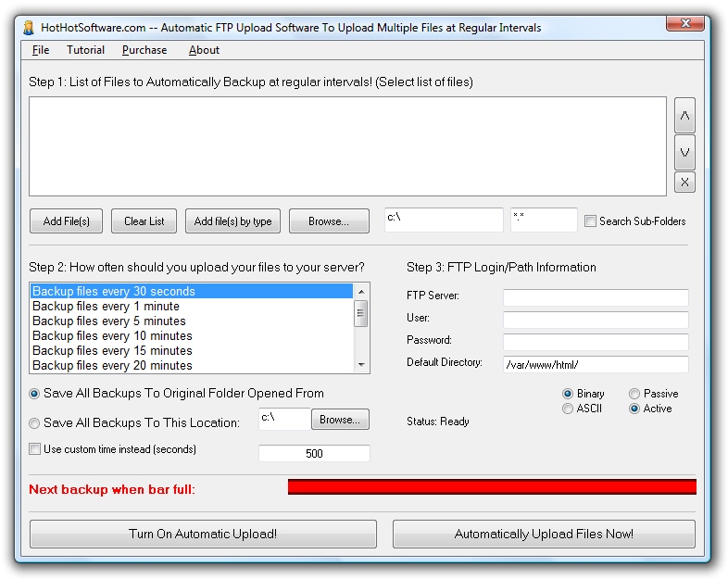This screenshot has width=728, height=579.
Task: Click the backup location path field showing c:\
Action: tap(284, 419)
